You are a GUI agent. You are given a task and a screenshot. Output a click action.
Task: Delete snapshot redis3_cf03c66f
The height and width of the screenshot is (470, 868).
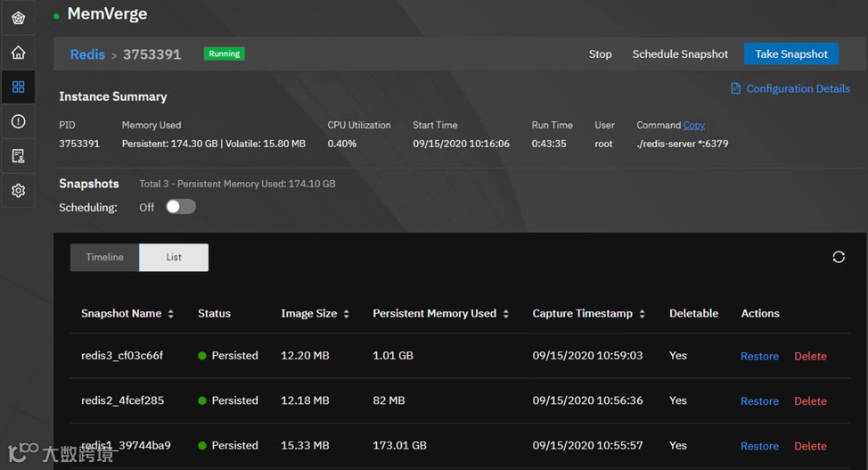(x=810, y=357)
